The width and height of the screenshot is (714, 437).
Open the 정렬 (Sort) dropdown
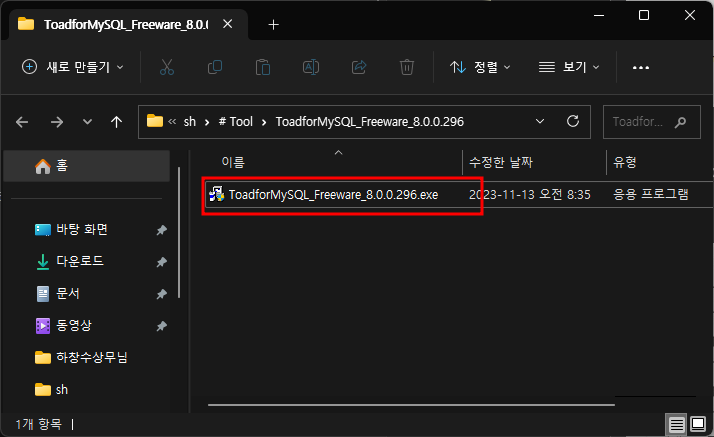[x=480, y=67]
